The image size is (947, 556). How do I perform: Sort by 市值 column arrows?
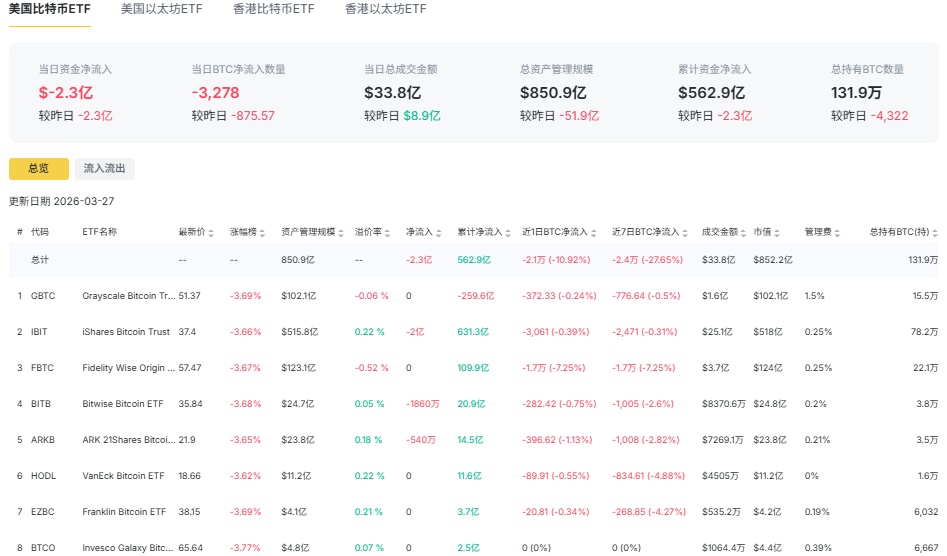777,233
